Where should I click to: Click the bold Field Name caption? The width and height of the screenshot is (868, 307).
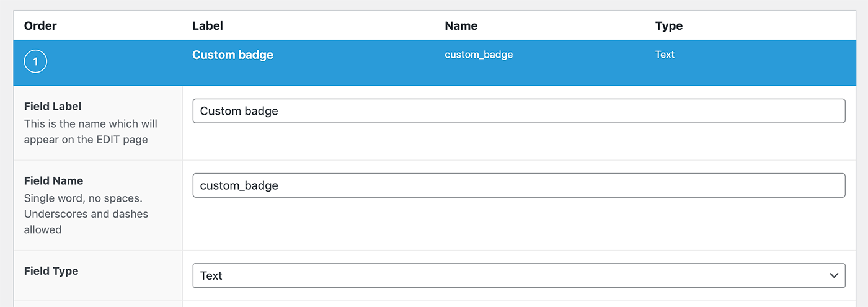[x=53, y=180]
